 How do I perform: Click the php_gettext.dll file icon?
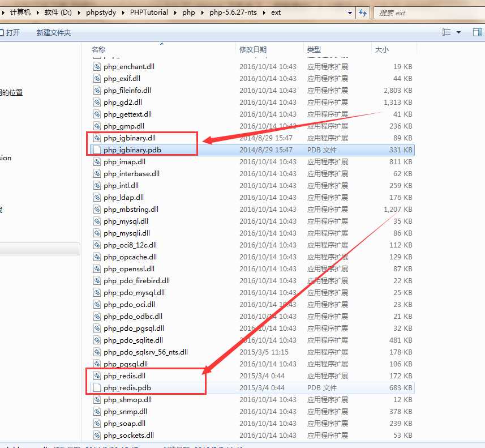97,114
